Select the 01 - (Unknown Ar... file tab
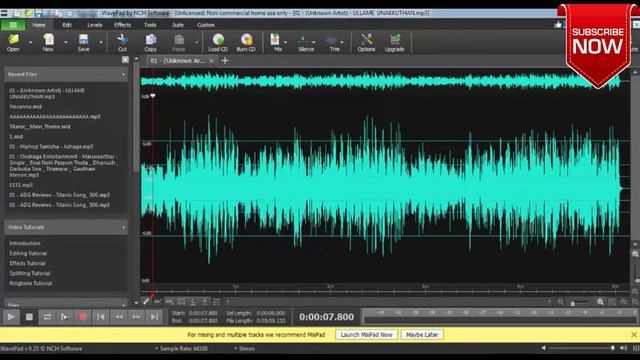The image size is (640, 360). [178, 61]
